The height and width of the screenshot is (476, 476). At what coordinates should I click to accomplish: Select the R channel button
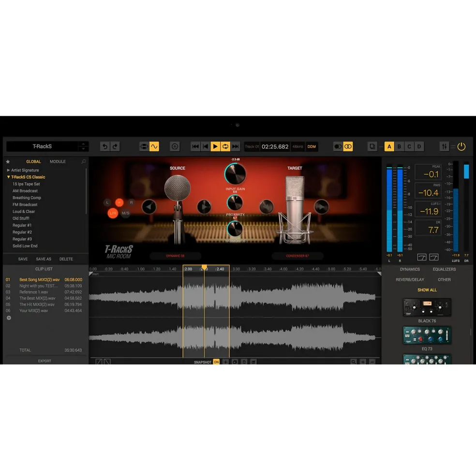[x=131, y=202]
